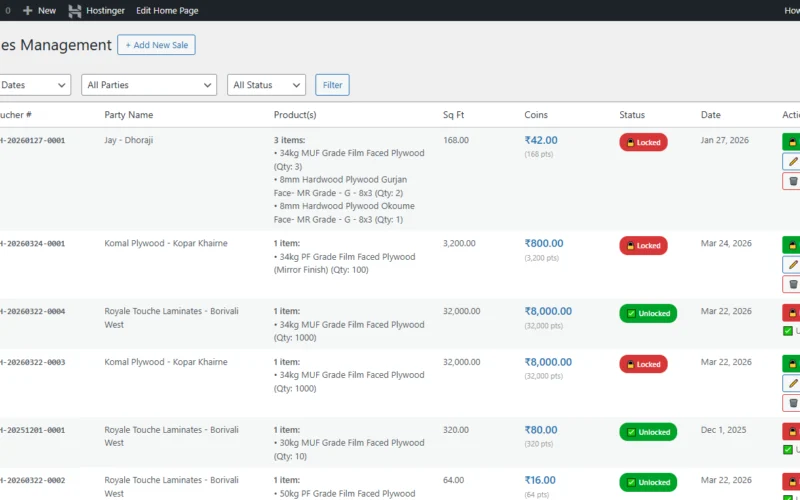Click green lock action button for Jay - Dhoraji row
Screen dimensions: 800x500
pyautogui.click(x=792, y=141)
